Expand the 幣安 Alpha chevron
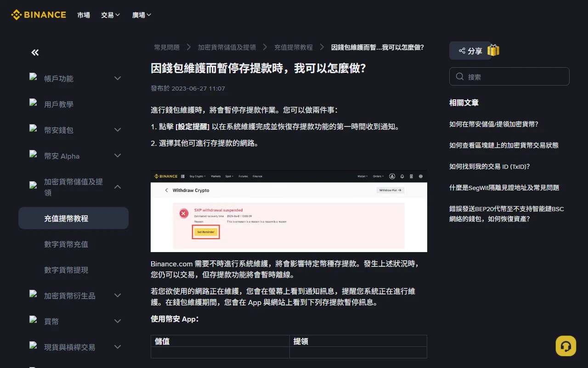The width and height of the screenshot is (588, 368). (x=118, y=156)
